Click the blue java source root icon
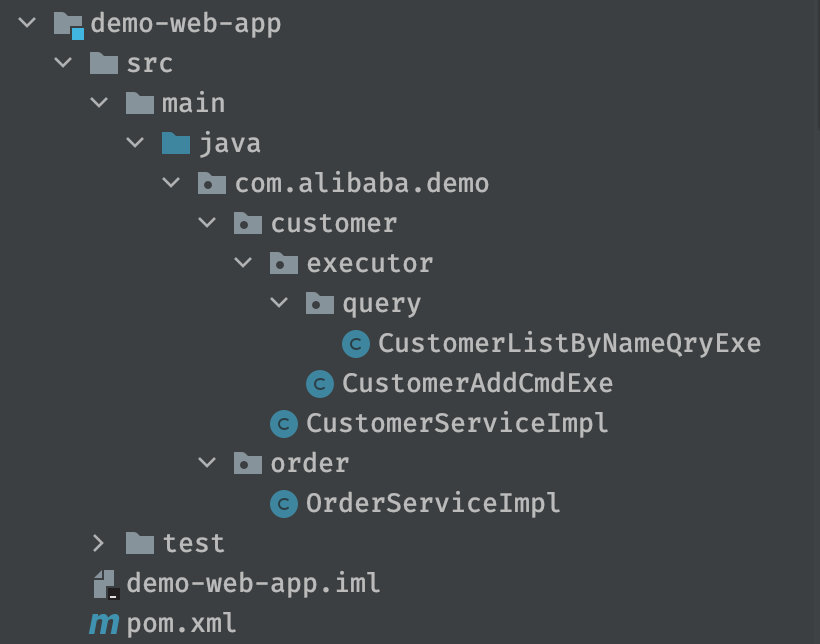820x644 pixels. tap(176, 143)
